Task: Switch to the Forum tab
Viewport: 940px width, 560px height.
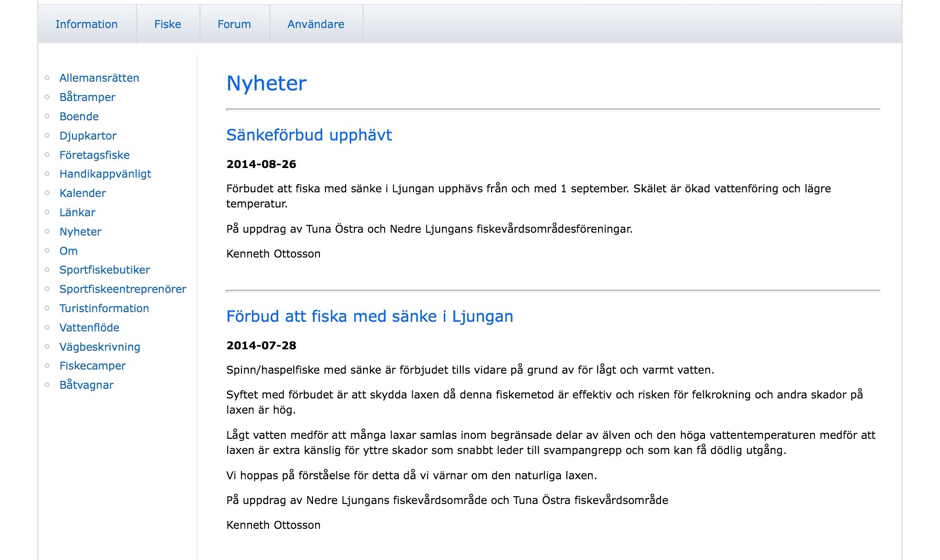Action: pyautogui.click(x=234, y=24)
